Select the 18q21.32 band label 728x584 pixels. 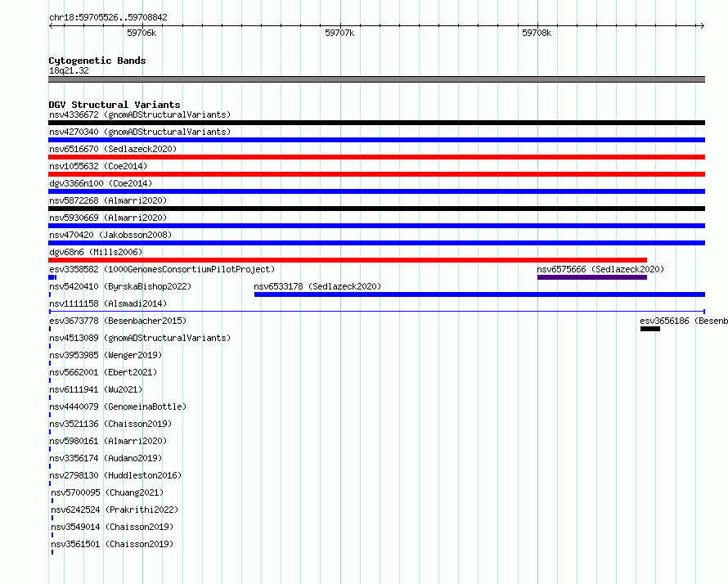[69, 70]
